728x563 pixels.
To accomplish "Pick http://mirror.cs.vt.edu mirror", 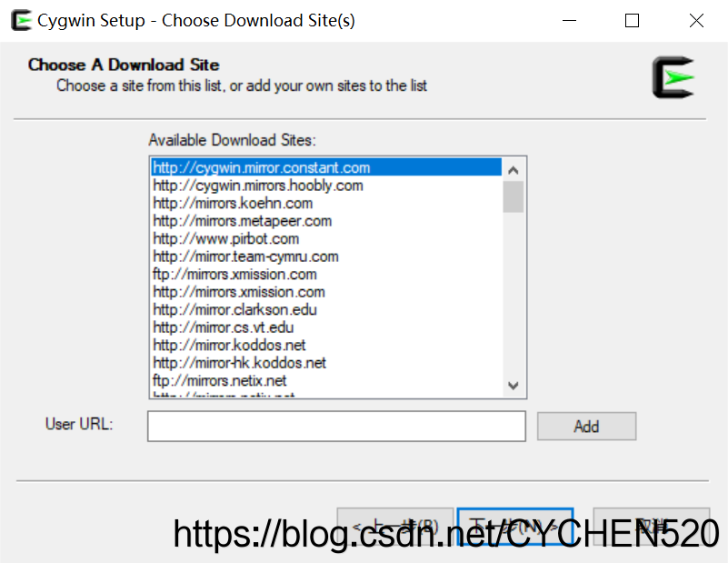I will (326, 327).
